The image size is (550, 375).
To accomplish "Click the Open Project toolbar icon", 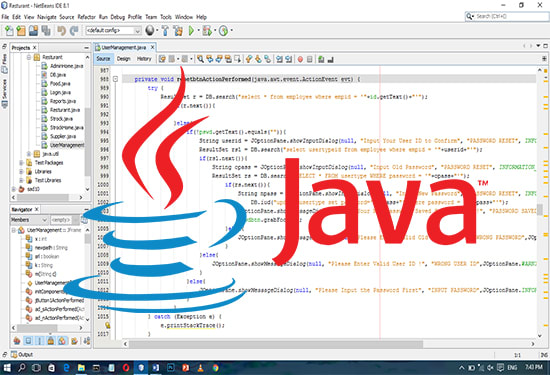I will tap(33, 31).
